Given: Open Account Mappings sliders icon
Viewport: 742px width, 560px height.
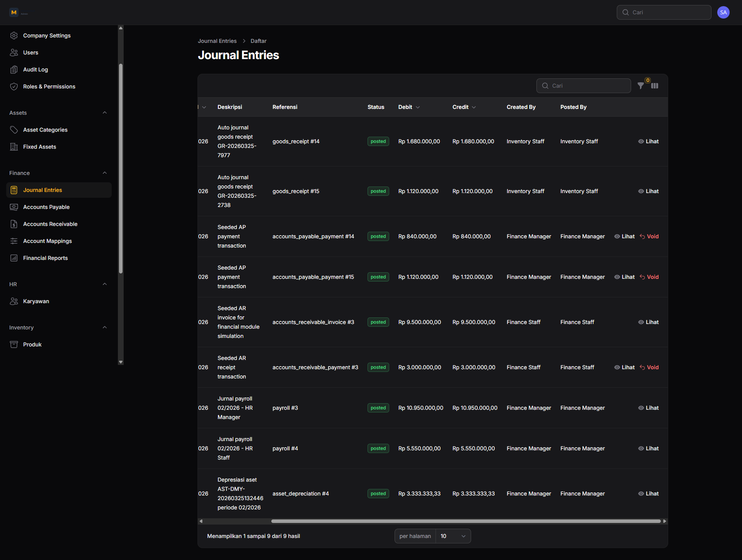Looking at the screenshot, I should pyautogui.click(x=14, y=241).
